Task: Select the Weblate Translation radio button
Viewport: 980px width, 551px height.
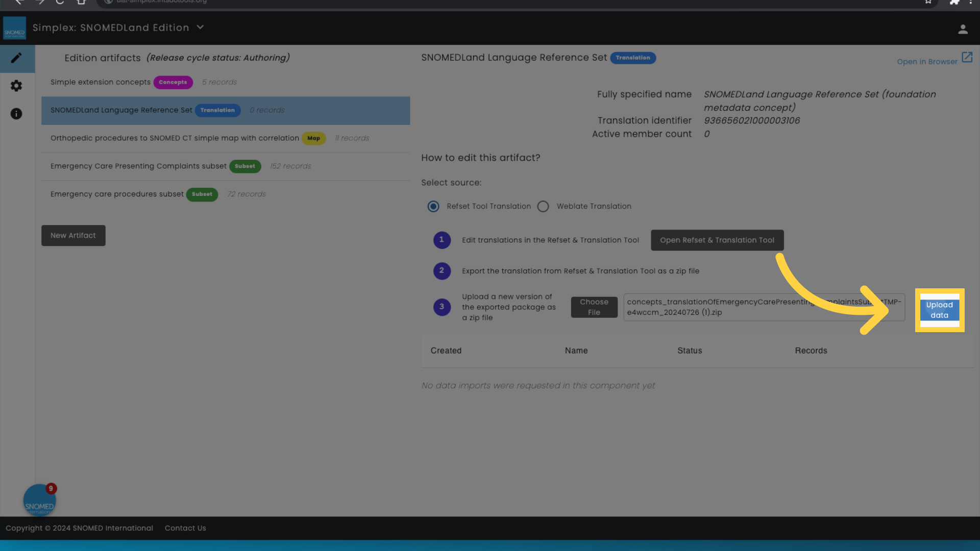Action: (x=543, y=206)
